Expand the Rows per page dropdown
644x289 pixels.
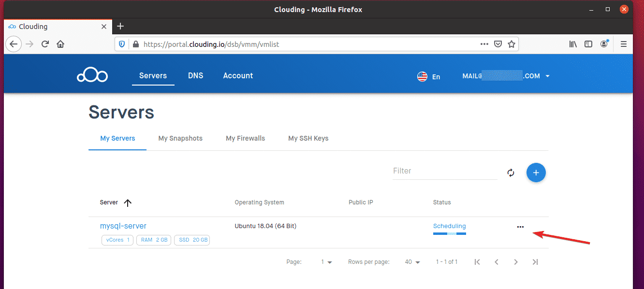tap(412, 262)
